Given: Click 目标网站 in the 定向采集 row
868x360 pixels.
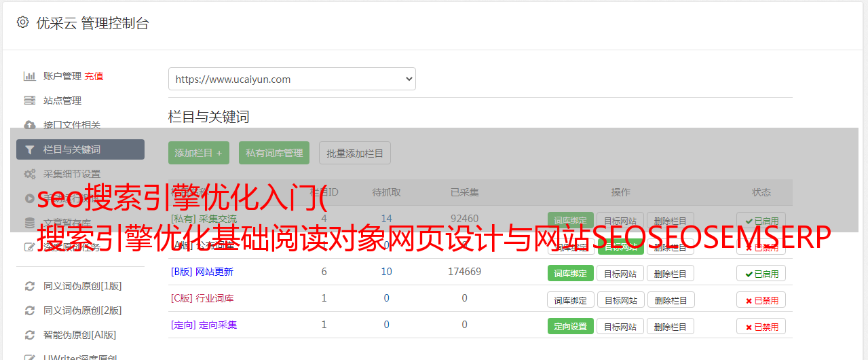Looking at the screenshot, I should pyautogui.click(x=620, y=326).
